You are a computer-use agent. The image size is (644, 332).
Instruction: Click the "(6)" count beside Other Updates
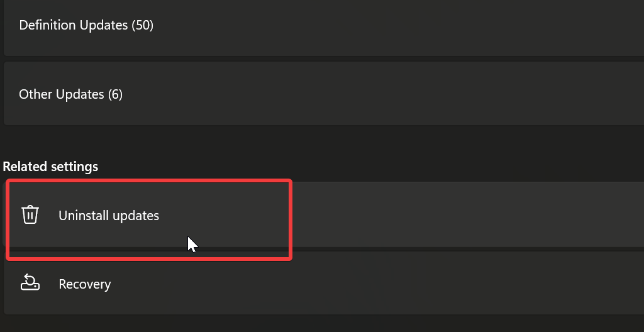[x=115, y=94]
